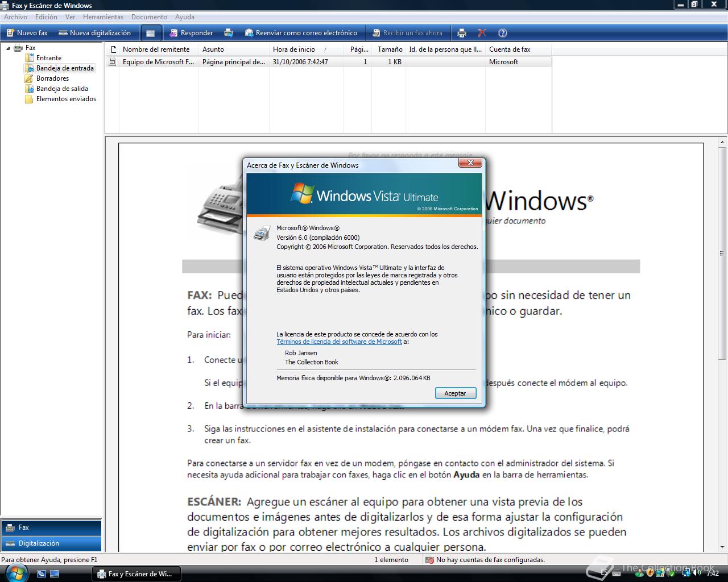Click Responder in the toolbar
Image resolution: width=728 pixels, height=582 pixels.
(x=192, y=33)
